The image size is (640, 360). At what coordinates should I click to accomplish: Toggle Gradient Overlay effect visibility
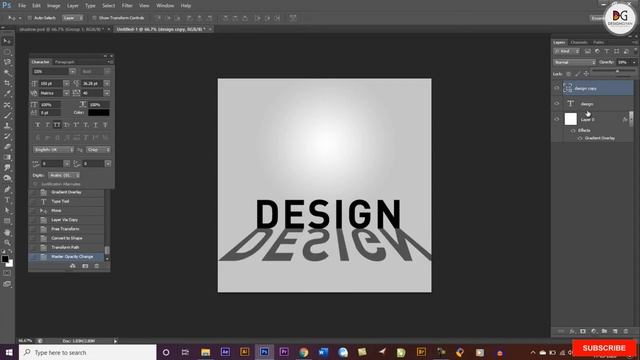click(x=580, y=138)
